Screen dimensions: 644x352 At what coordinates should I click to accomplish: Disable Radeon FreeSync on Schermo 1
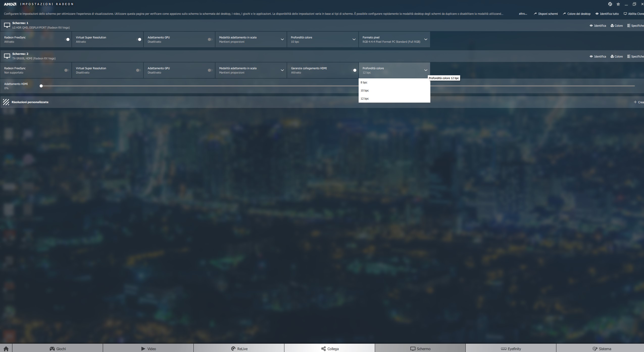point(67,39)
